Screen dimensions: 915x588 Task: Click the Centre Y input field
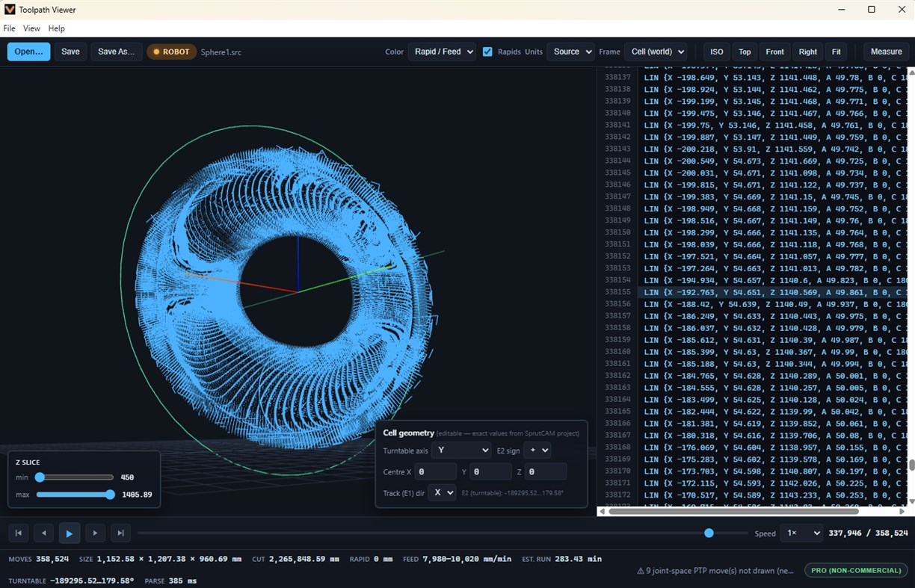490,471
